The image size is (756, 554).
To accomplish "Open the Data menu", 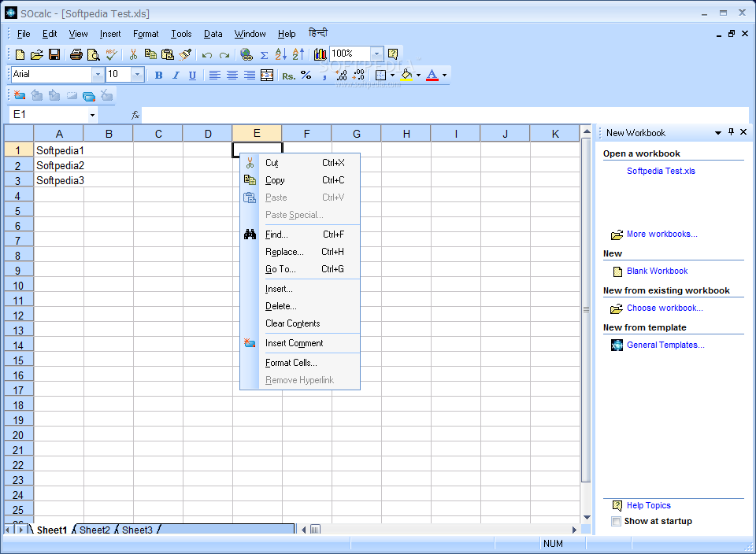I will click(x=213, y=34).
